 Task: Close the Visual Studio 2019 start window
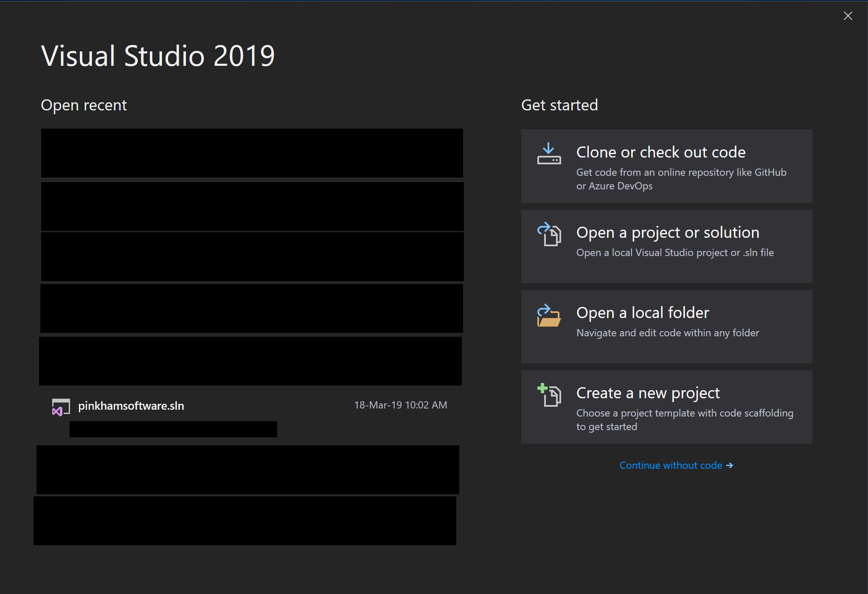pos(848,16)
